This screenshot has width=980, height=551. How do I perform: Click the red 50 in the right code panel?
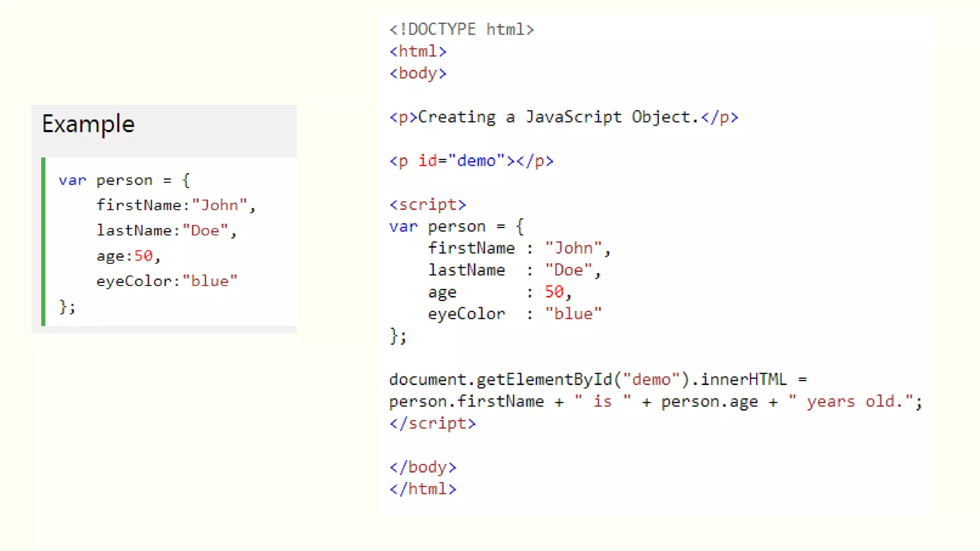point(554,292)
